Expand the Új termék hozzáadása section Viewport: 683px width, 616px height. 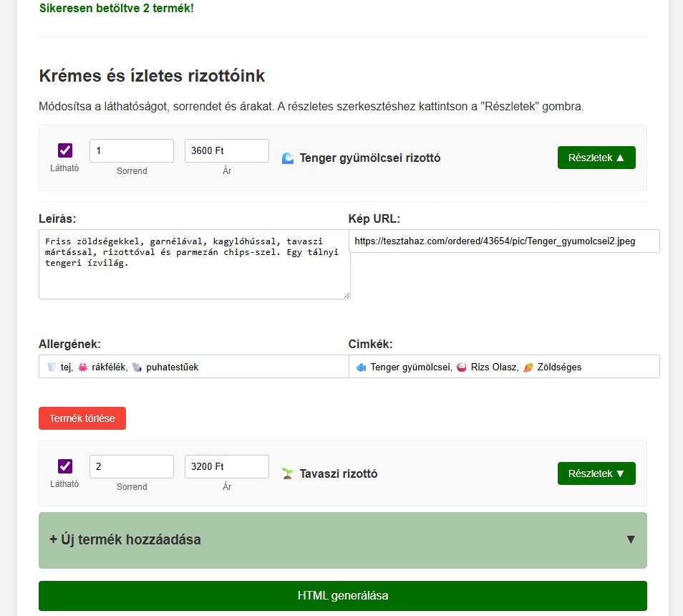[343, 540]
